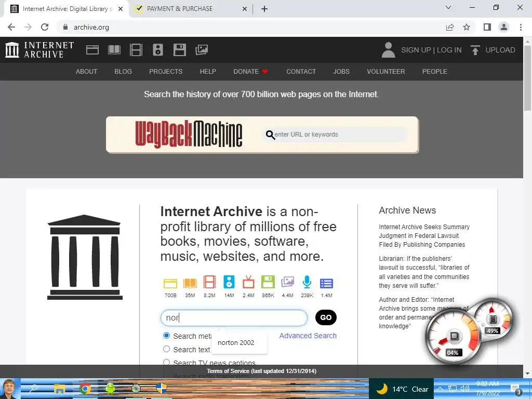Open the 865K software collection icon
This screenshot has width=532, height=399.
click(268, 282)
